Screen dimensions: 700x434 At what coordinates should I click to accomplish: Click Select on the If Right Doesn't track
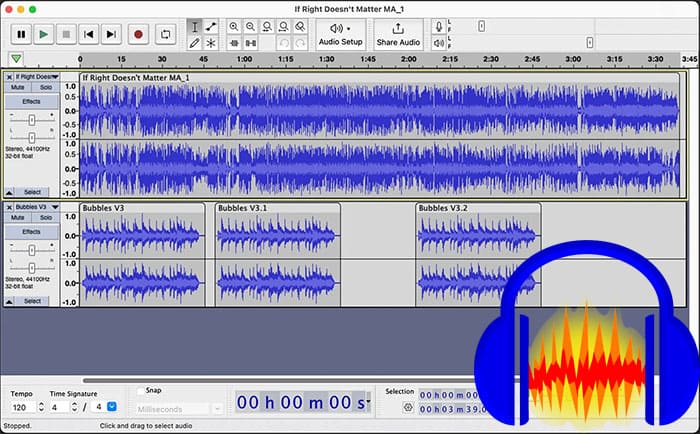pyautogui.click(x=32, y=192)
